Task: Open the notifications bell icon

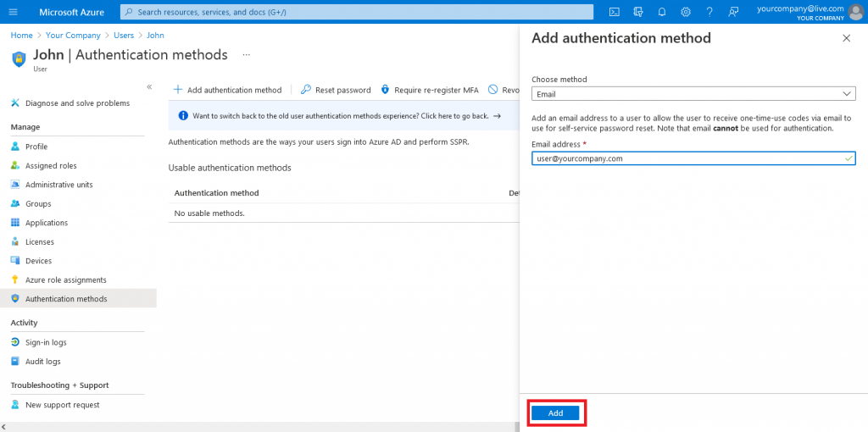Action: click(x=662, y=12)
